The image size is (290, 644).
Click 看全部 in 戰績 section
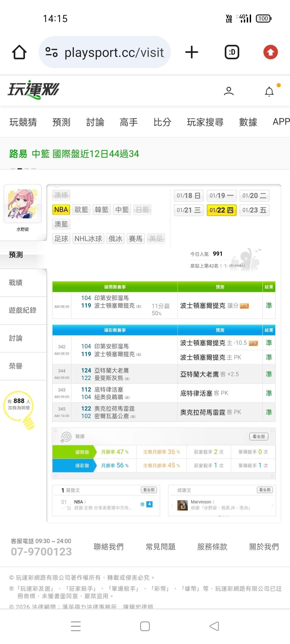[259, 437]
